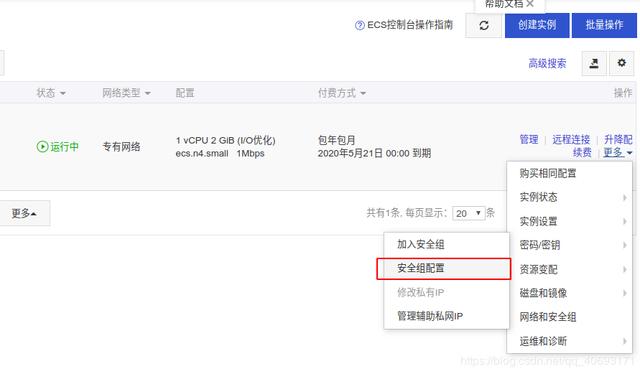Click the 管理 link for the instance
The image size is (640, 374).
pos(529,140)
